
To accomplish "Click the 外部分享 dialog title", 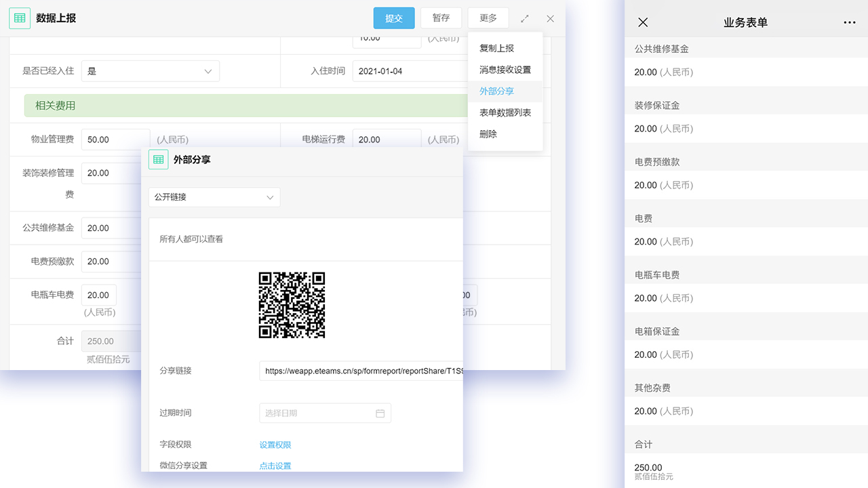I will pyautogui.click(x=192, y=160).
